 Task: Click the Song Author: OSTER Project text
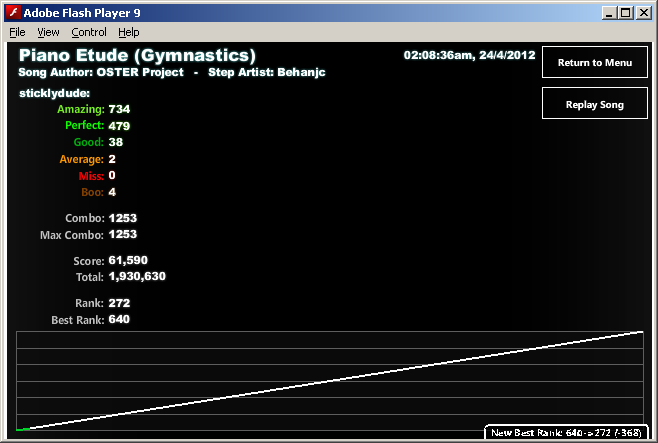point(101,72)
